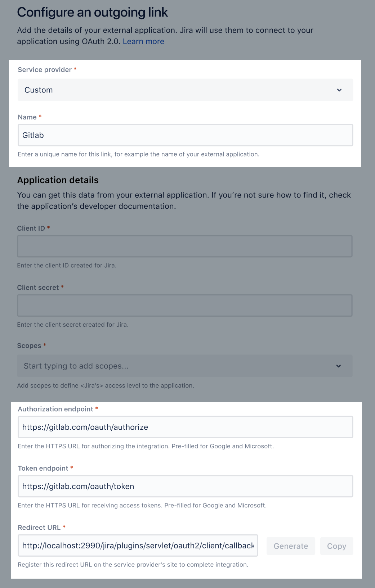Expand Scopes using its chevron arrow
The width and height of the screenshot is (375, 588).
coord(338,366)
